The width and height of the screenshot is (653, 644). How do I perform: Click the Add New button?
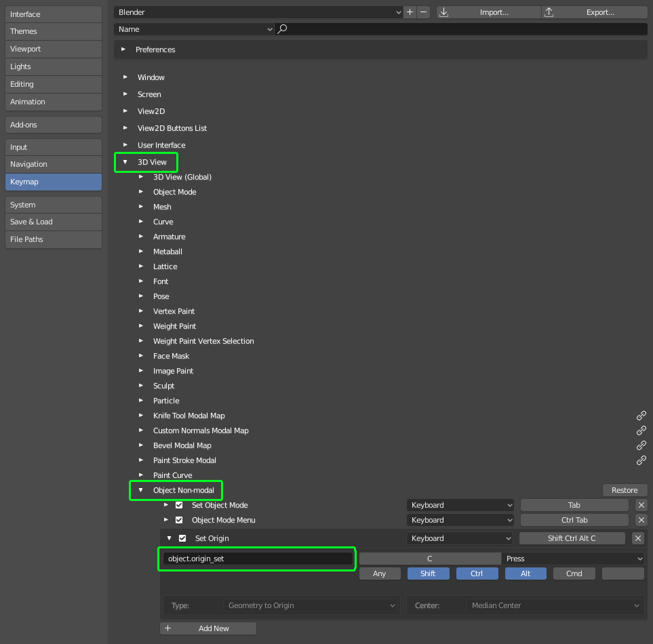click(x=207, y=628)
